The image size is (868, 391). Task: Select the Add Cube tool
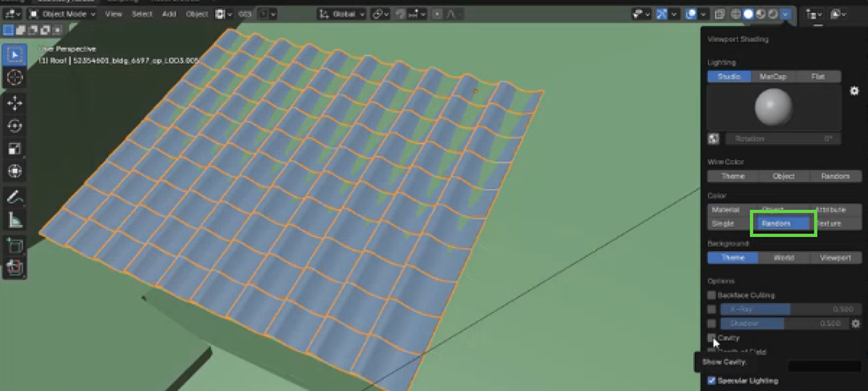(15, 246)
